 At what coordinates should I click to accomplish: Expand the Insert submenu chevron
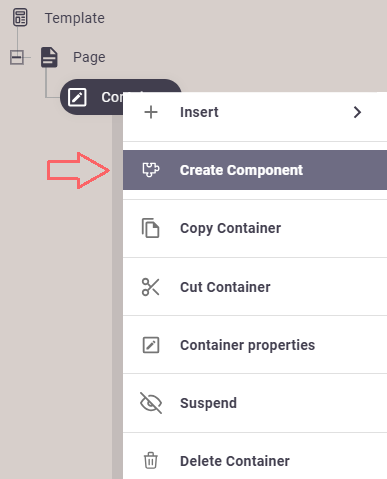tap(357, 112)
